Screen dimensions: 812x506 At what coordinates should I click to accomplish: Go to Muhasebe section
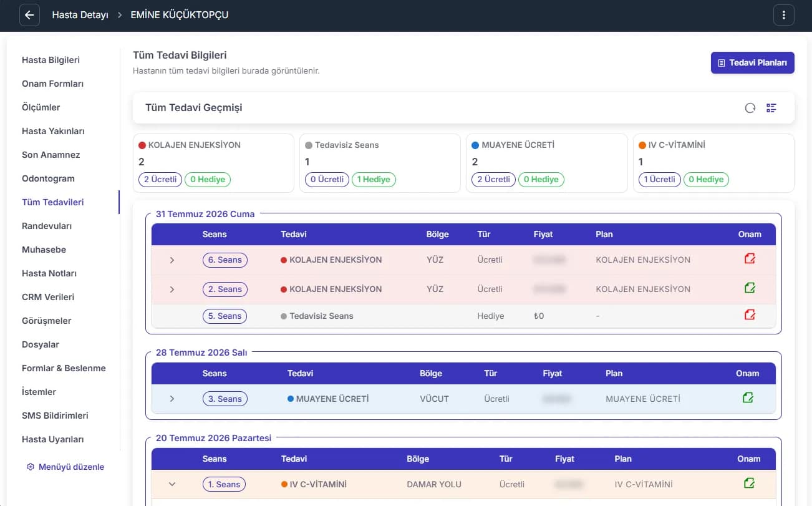click(44, 250)
